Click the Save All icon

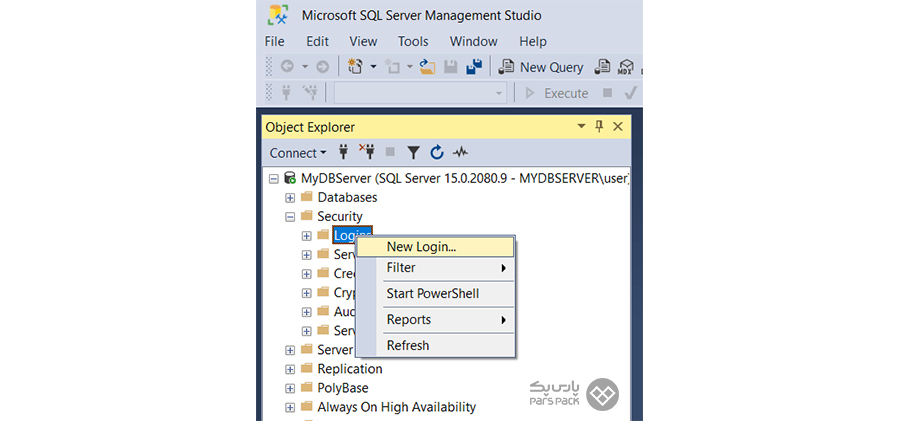click(474, 67)
